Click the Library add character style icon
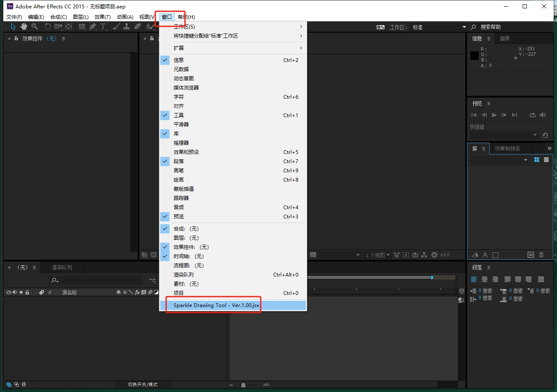This screenshot has width=557, height=392. pos(485,255)
